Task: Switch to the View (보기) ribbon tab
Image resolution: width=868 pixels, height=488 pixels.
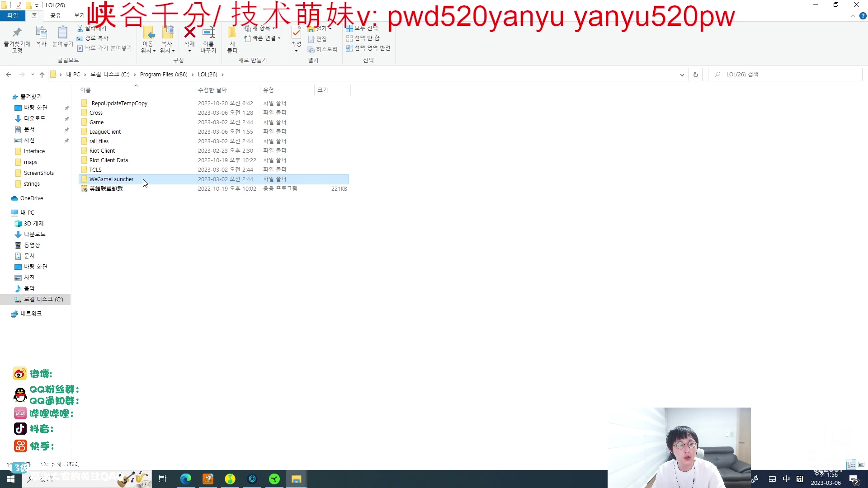Action: coord(79,15)
